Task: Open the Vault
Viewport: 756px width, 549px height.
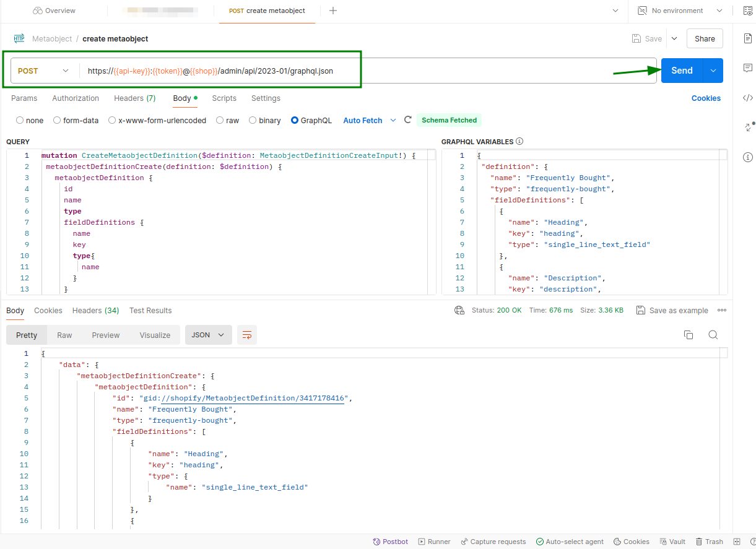Action: point(672,541)
